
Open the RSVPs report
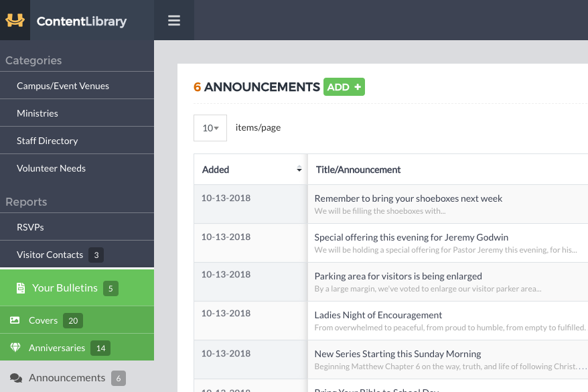click(x=77, y=227)
